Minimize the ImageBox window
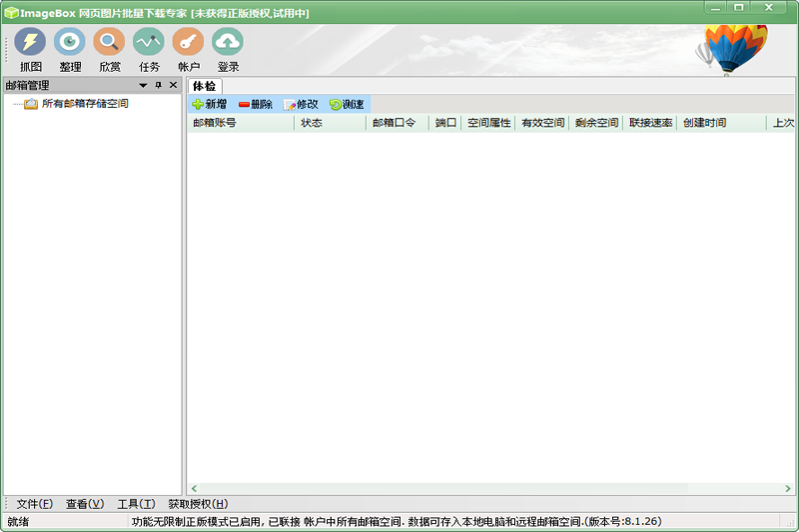799x532 pixels. 716,8
